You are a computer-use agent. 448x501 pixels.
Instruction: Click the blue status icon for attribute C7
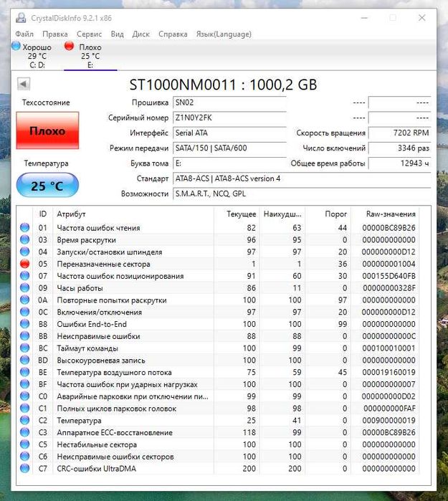24,469
